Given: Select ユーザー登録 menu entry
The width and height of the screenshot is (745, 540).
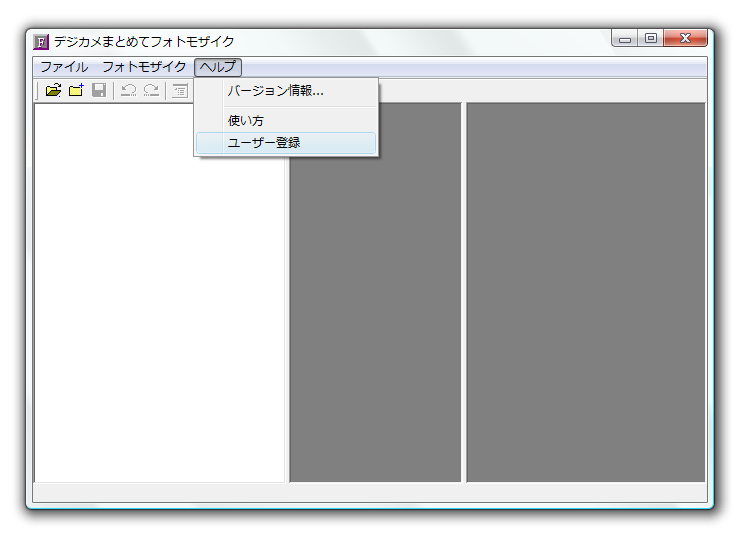Looking at the screenshot, I should point(286,142).
